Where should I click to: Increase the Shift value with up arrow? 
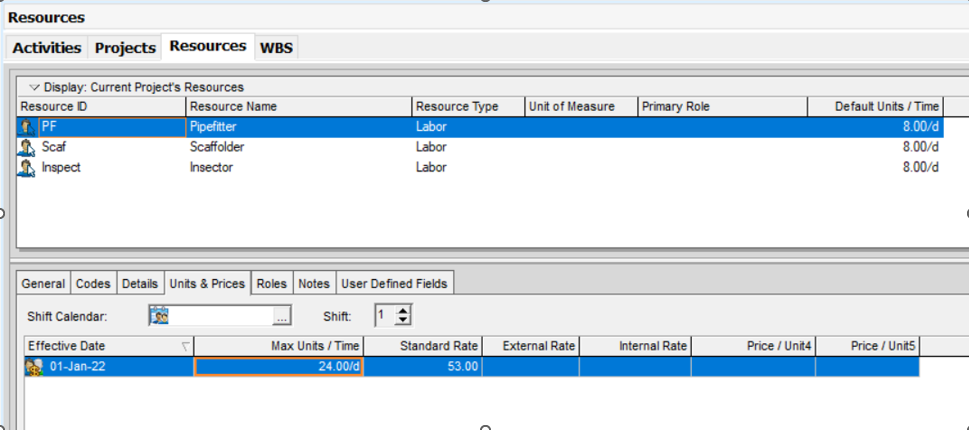pos(403,311)
